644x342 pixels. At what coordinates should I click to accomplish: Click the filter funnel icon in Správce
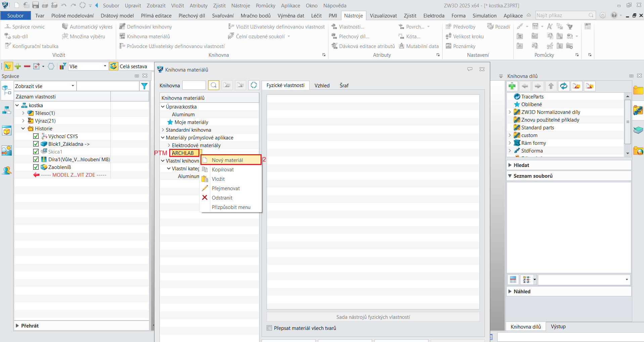click(x=144, y=86)
